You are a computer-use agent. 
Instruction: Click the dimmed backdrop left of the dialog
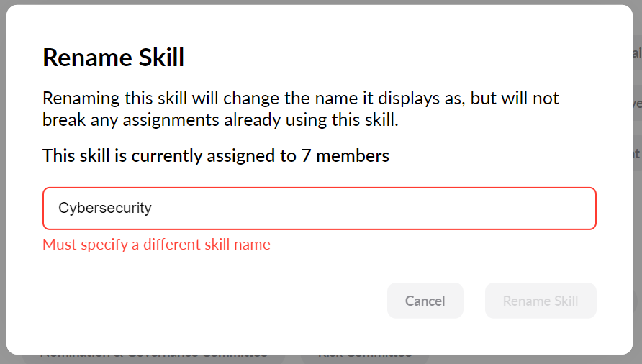(x=3, y=180)
